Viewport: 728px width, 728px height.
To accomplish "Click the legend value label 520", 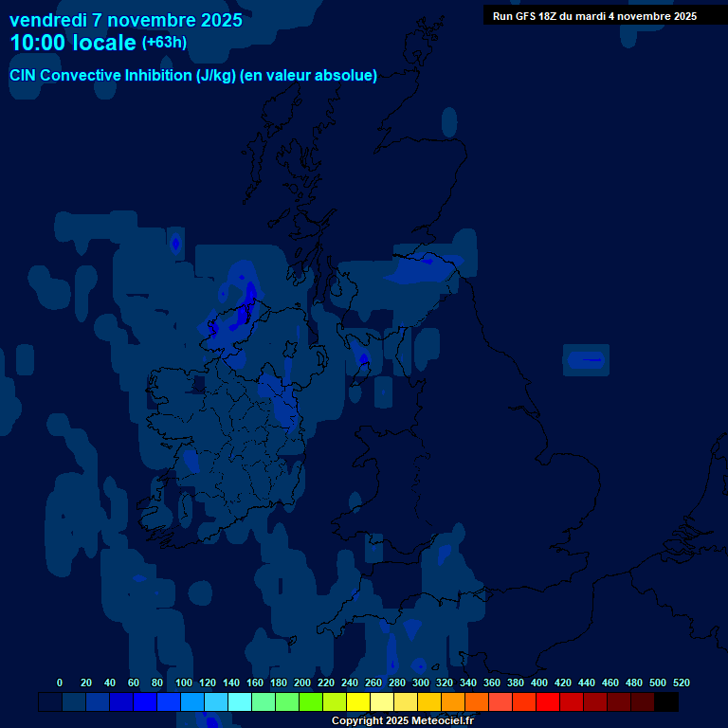I will coord(681,682).
